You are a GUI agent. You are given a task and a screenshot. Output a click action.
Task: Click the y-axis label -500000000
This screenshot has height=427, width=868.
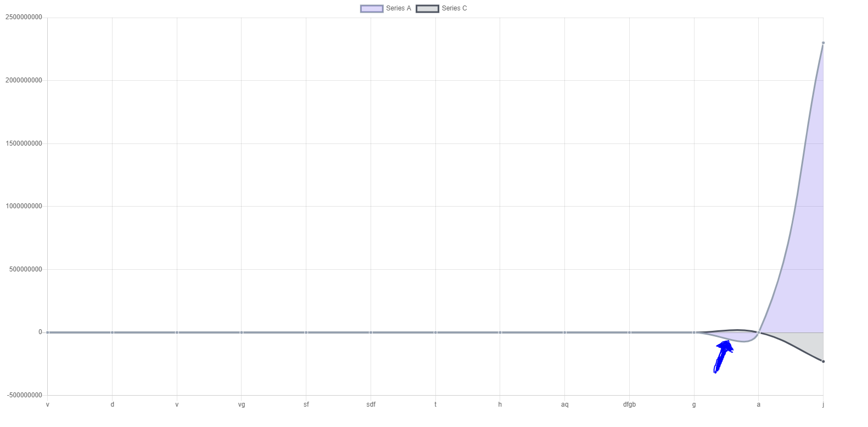(25, 395)
